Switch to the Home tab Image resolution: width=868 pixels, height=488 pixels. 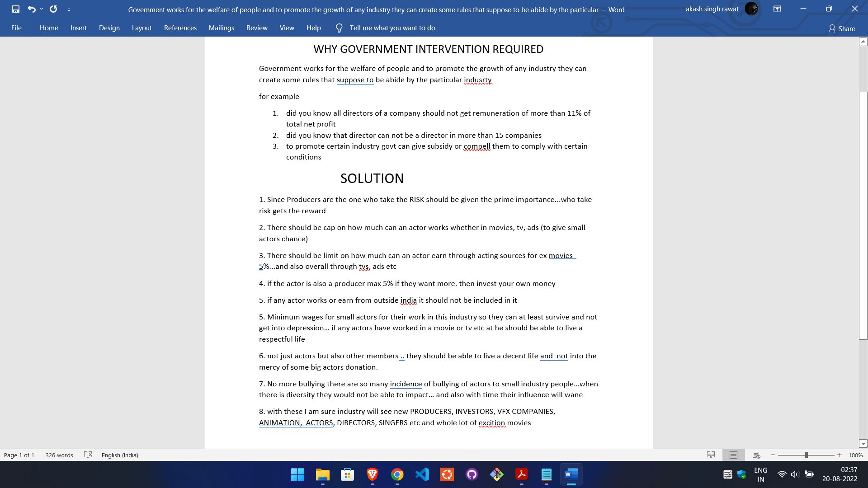tap(49, 28)
